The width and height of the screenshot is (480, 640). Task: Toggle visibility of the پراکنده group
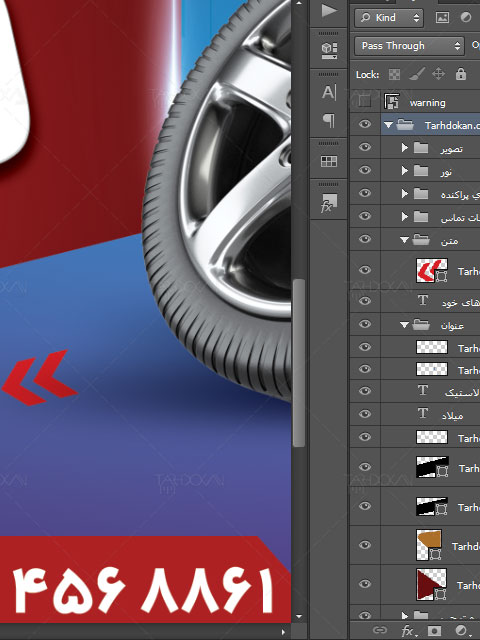tap(365, 193)
